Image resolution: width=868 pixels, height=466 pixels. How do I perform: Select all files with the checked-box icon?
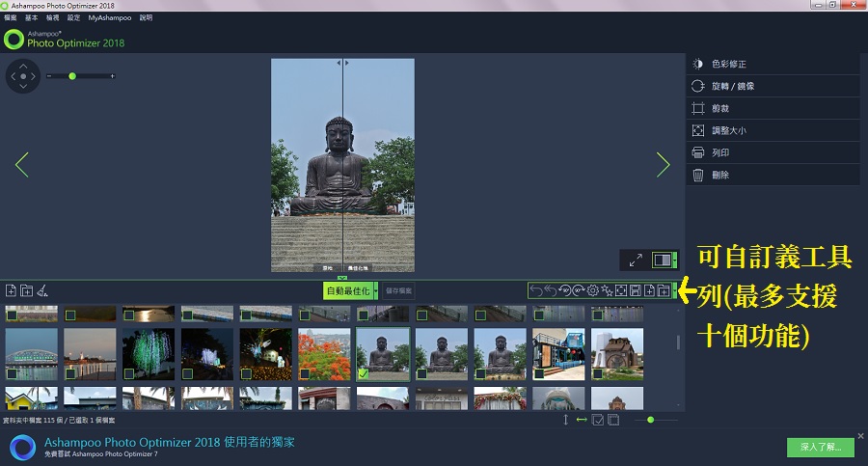(x=598, y=420)
